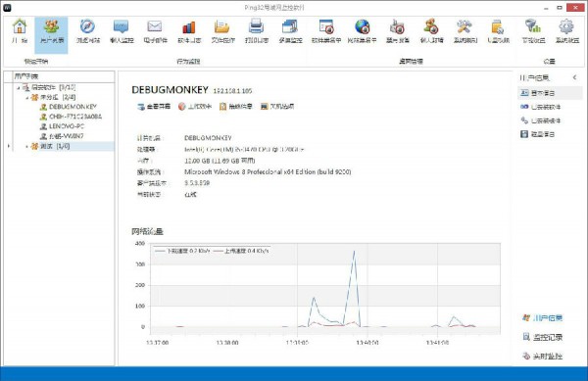Select Installed Hardware in right panel
Viewport: 588px width, 381px height.
click(x=541, y=120)
